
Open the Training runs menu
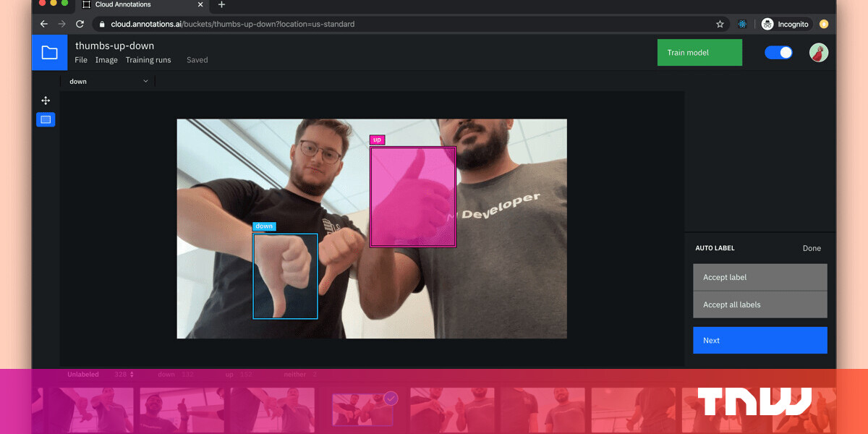click(148, 60)
